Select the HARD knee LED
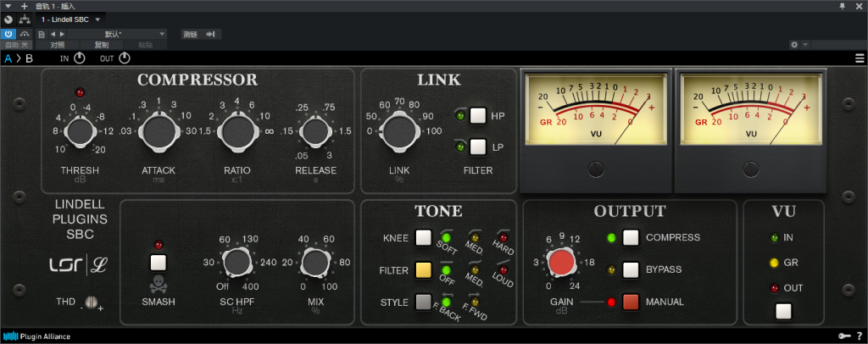Screen dimensions: 868x344 coord(504,238)
